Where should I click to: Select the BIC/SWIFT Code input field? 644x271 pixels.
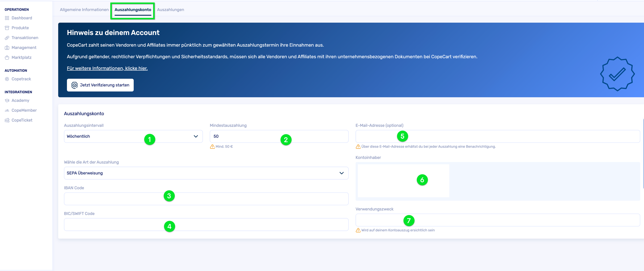coord(206,225)
